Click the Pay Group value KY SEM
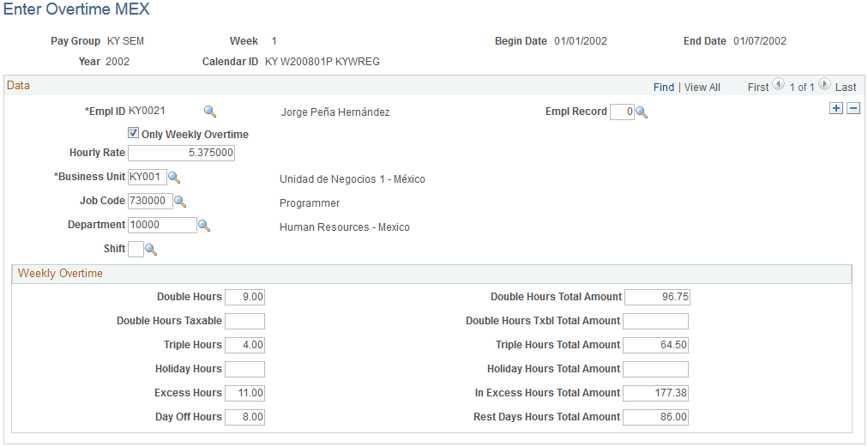The image size is (868, 447). point(126,41)
